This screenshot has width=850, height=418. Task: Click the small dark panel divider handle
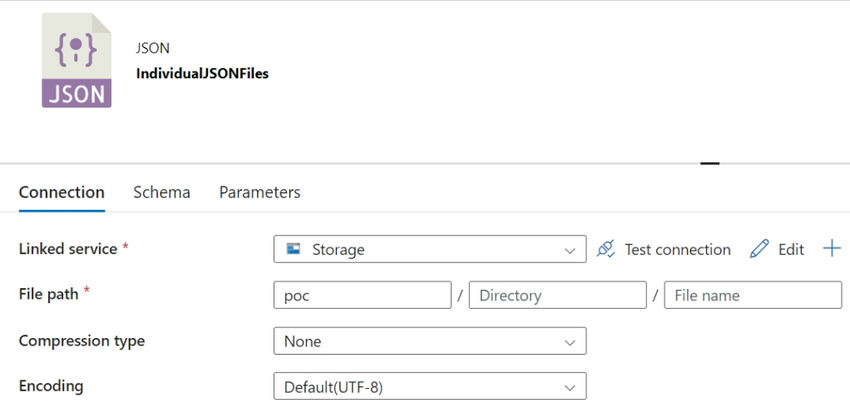[710, 163]
